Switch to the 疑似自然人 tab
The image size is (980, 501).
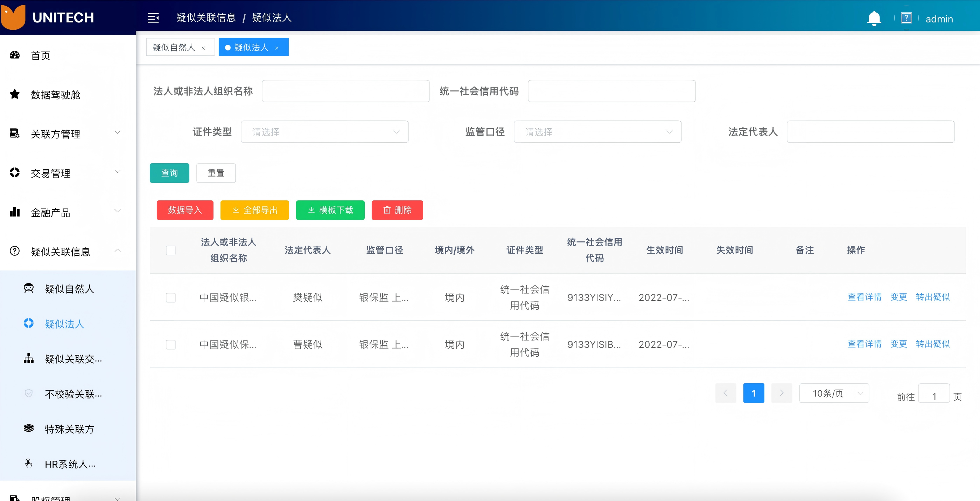click(174, 47)
